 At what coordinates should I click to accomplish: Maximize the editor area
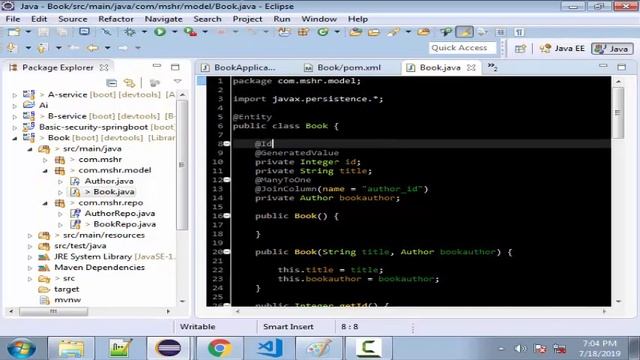622,67
